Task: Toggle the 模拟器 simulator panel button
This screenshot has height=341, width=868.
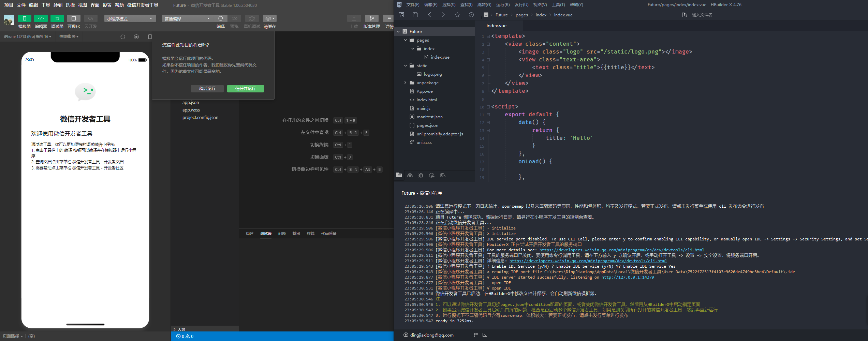Action: (24, 18)
